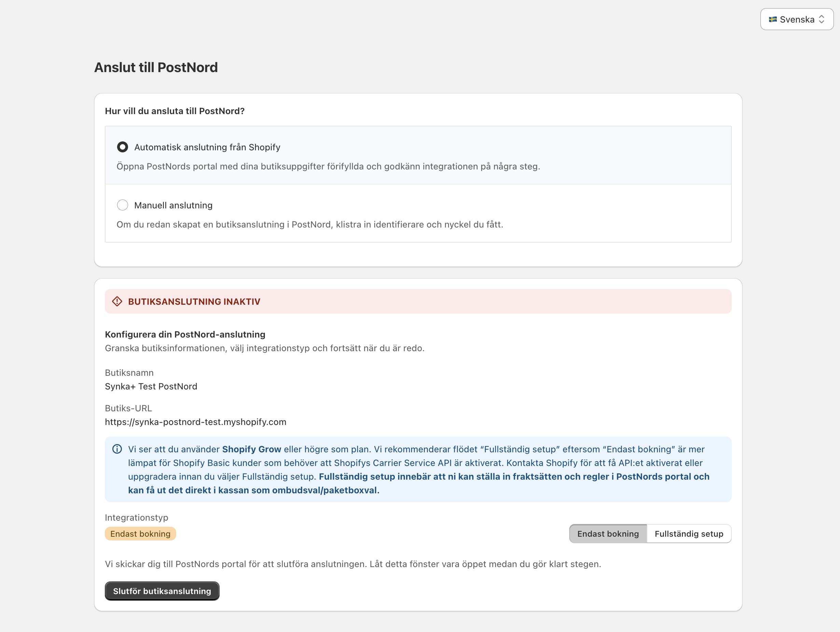Click the Manuell anslutning option label
This screenshot has width=840, height=632.
[x=173, y=206]
